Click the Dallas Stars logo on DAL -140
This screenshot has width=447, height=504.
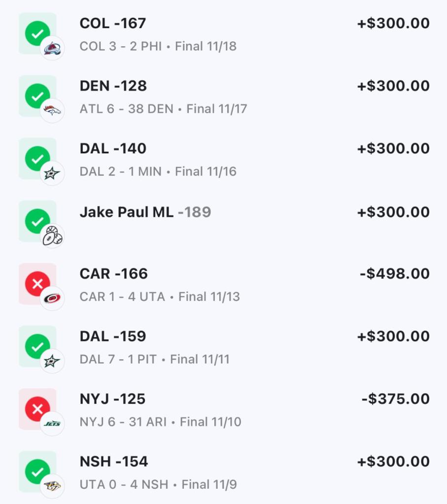point(52,173)
